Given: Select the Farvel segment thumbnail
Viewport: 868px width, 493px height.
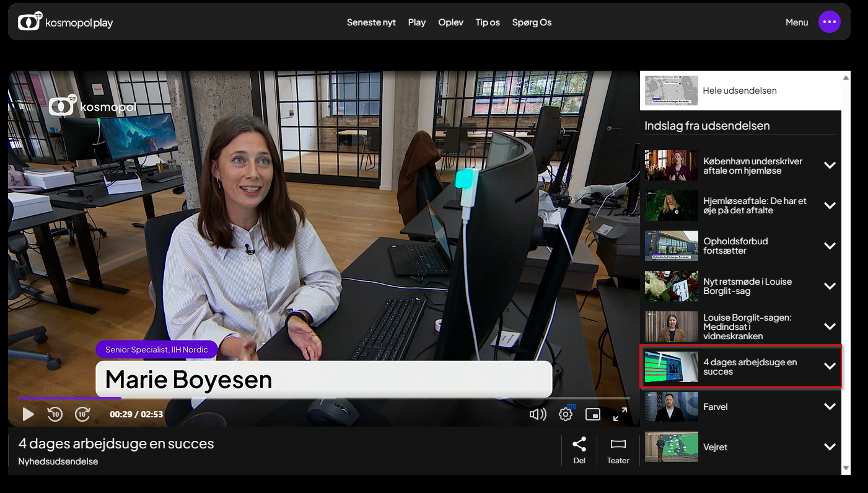Looking at the screenshot, I should (672, 407).
